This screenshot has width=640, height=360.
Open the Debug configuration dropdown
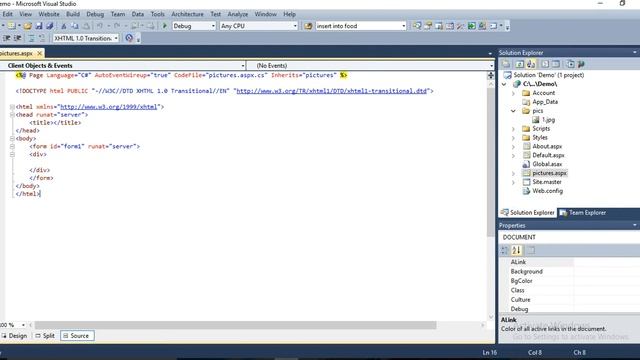(213, 26)
